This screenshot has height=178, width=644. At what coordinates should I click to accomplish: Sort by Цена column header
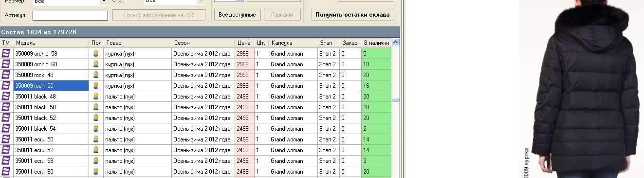click(245, 43)
